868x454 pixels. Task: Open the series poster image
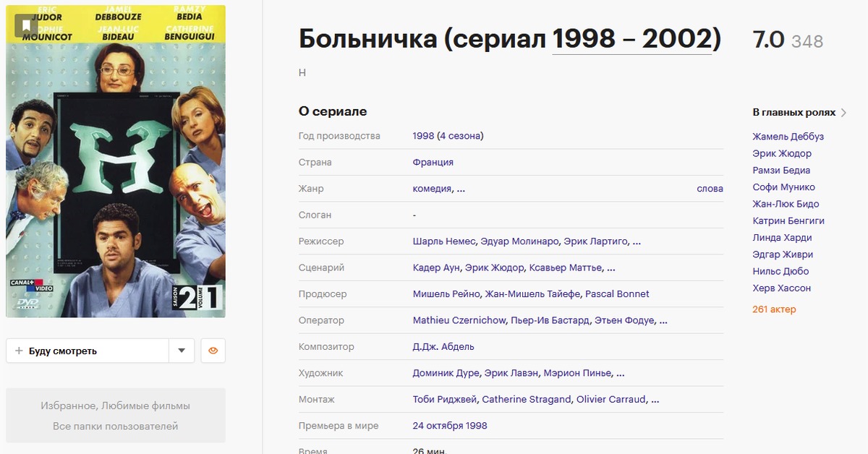tap(116, 161)
